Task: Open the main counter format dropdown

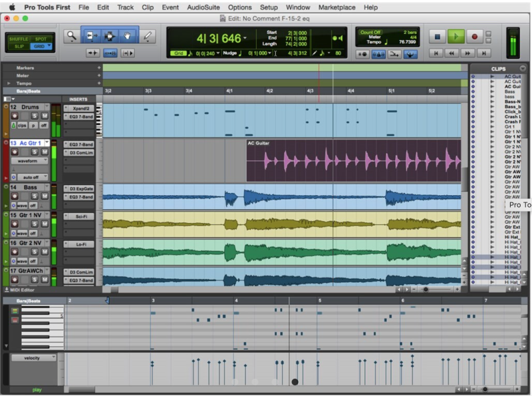Action: click(x=245, y=39)
